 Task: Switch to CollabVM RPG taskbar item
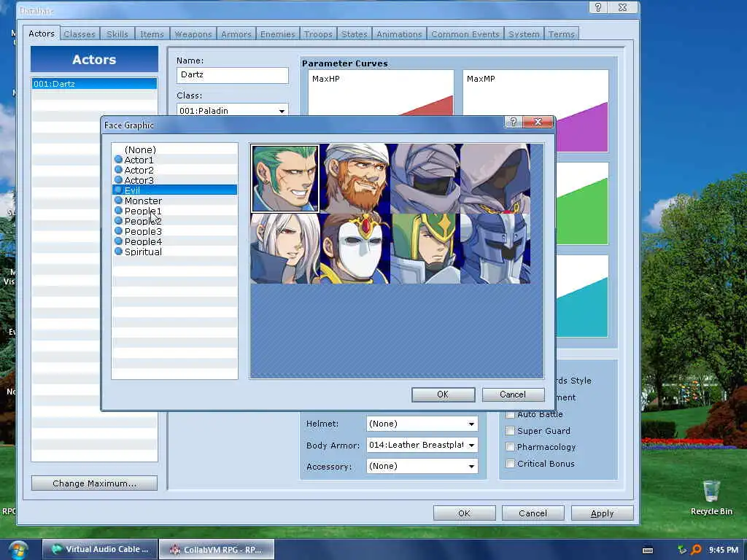(217, 550)
